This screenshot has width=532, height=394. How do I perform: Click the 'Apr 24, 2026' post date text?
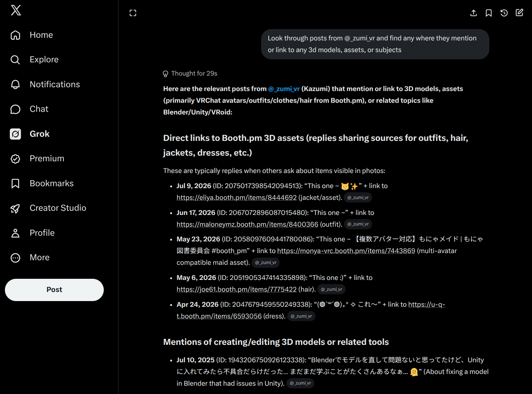[x=198, y=304]
